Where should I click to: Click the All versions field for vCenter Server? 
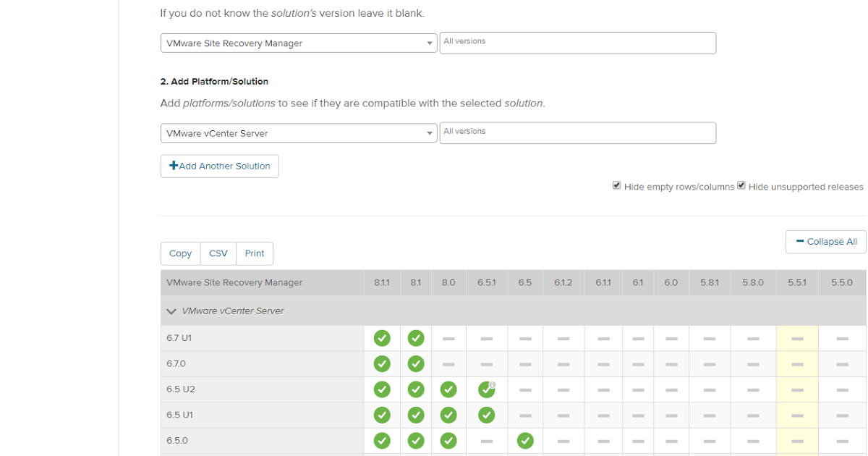[577, 133]
